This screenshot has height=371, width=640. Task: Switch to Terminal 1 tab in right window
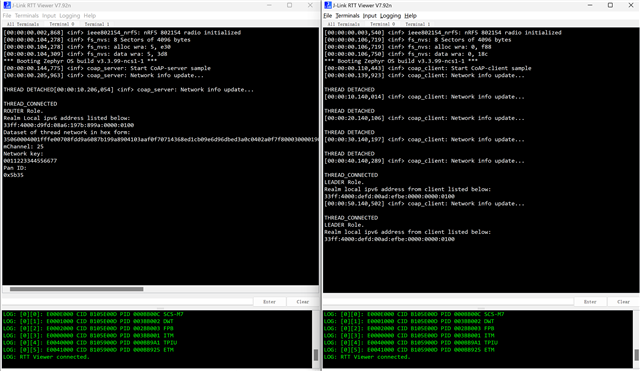pos(418,24)
